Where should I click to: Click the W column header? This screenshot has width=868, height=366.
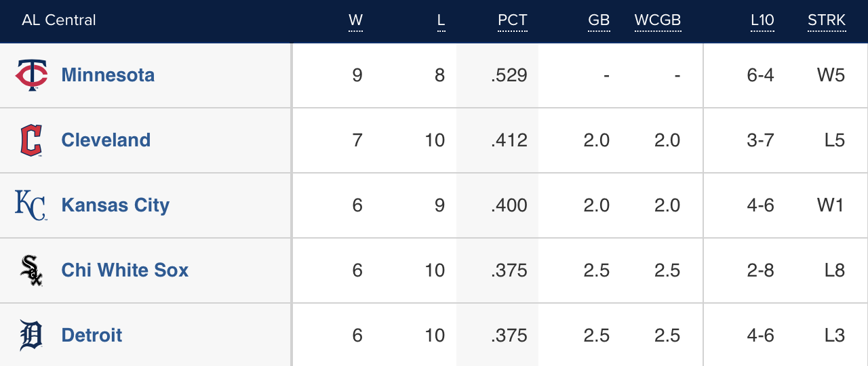pyautogui.click(x=355, y=20)
